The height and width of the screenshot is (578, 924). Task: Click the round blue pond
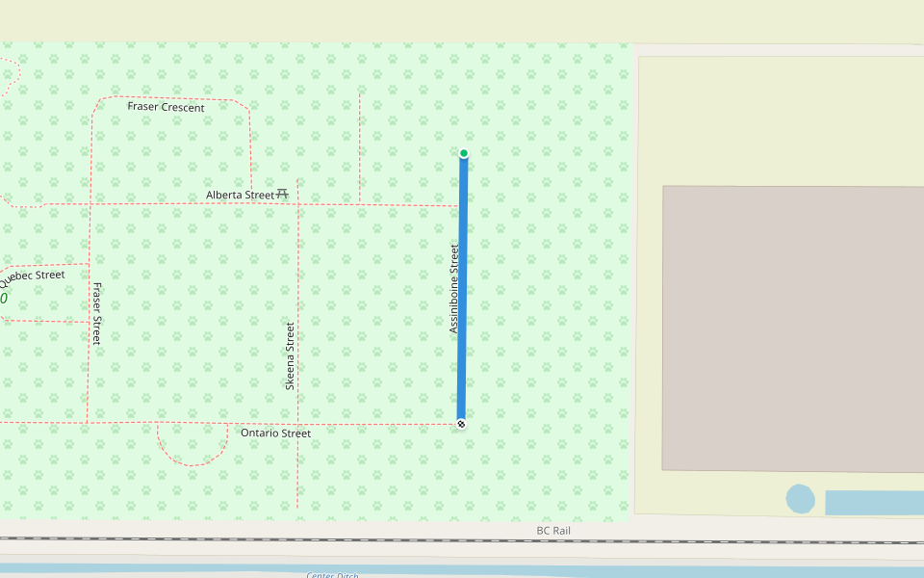800,499
